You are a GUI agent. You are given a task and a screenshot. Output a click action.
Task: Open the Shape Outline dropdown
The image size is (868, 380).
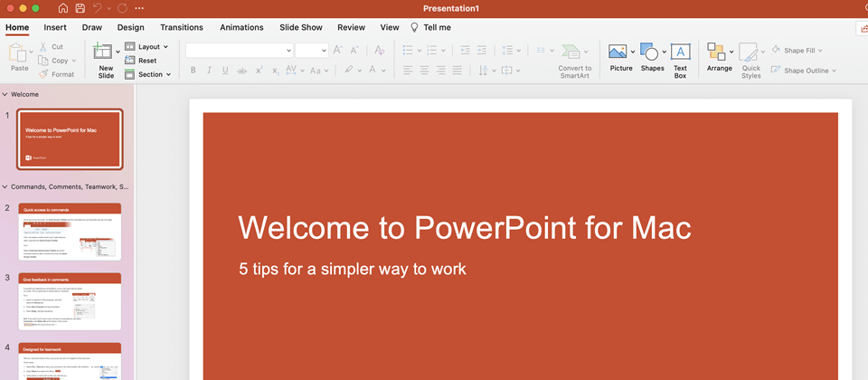point(803,71)
